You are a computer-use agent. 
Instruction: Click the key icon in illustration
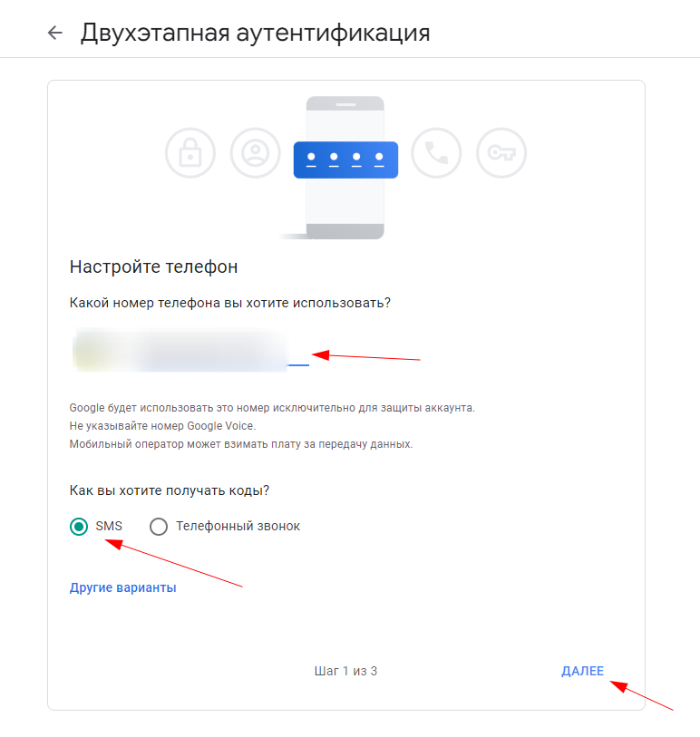click(501, 153)
